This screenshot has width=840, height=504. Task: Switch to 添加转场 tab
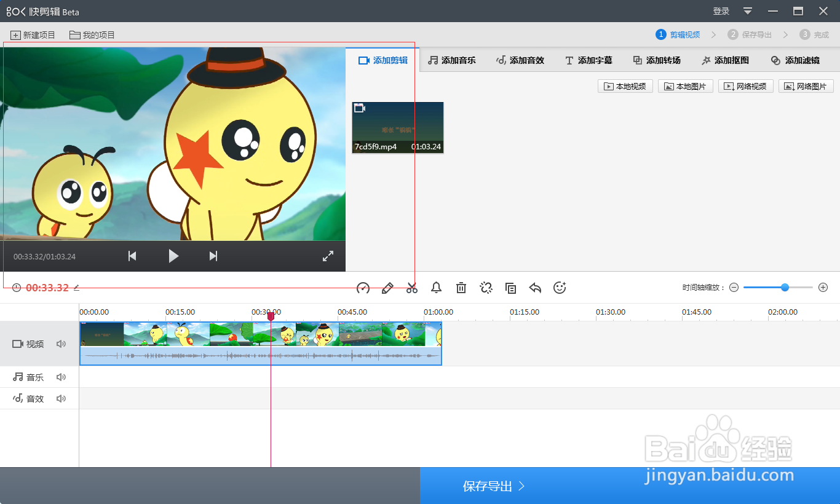657,60
